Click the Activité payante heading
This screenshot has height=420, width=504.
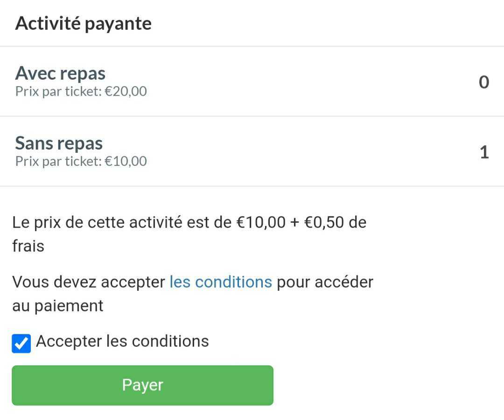point(83,23)
